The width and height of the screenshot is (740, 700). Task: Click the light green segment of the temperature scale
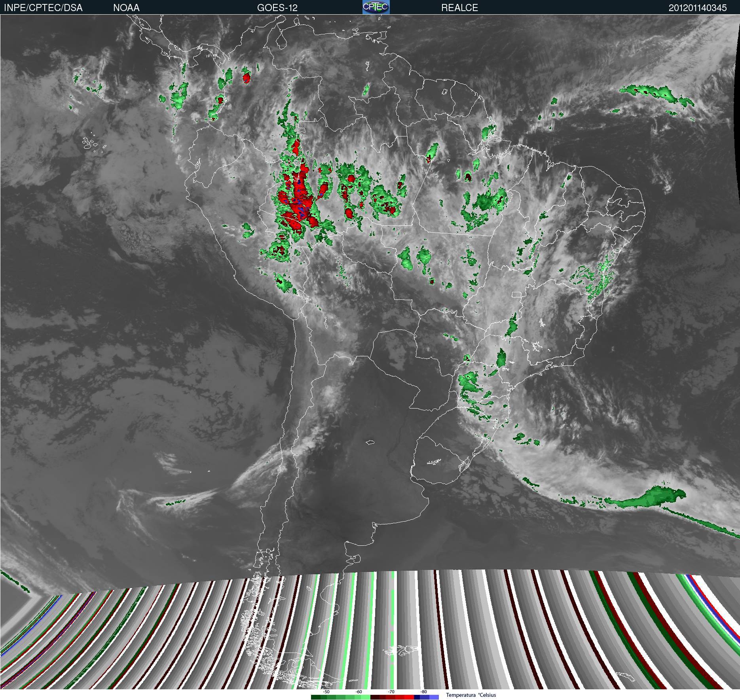(366, 697)
